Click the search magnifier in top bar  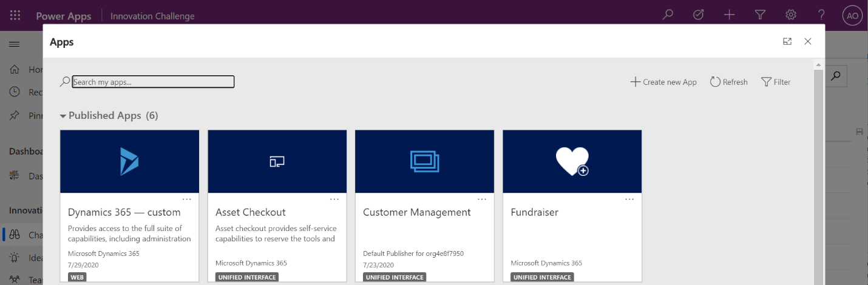coord(668,16)
